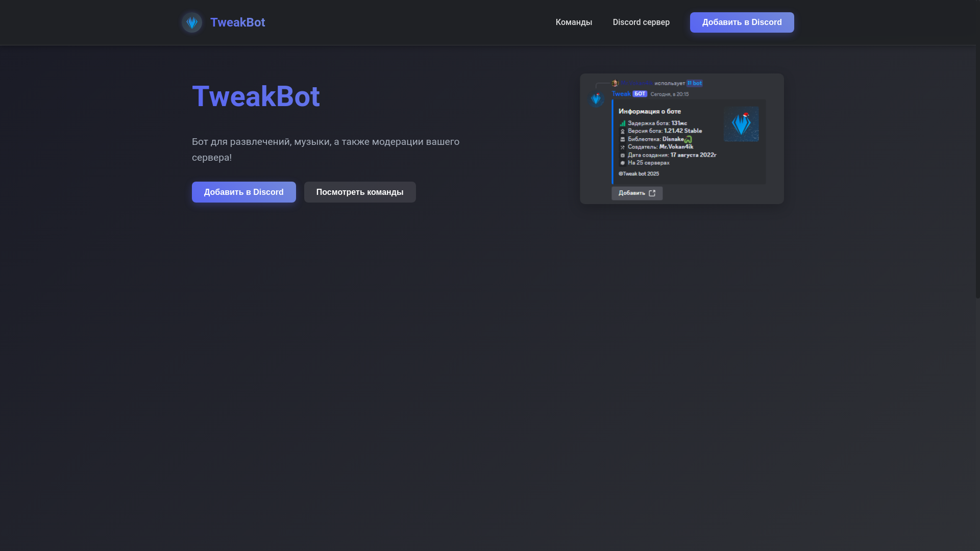
Task: Click the description text Бот для развлечений
Action: [326, 149]
